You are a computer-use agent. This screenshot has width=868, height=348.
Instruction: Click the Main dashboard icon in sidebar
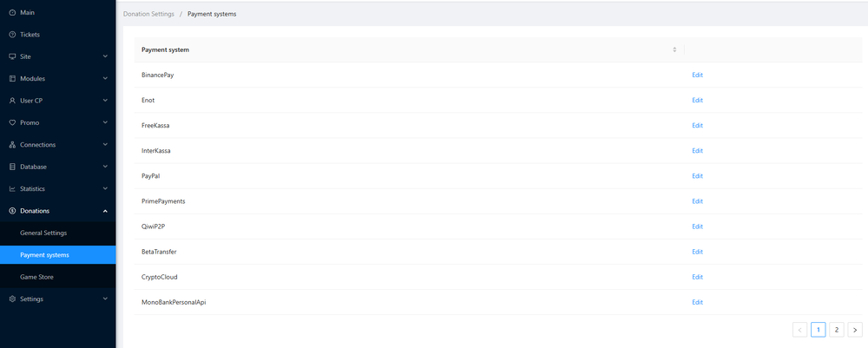pos(12,12)
